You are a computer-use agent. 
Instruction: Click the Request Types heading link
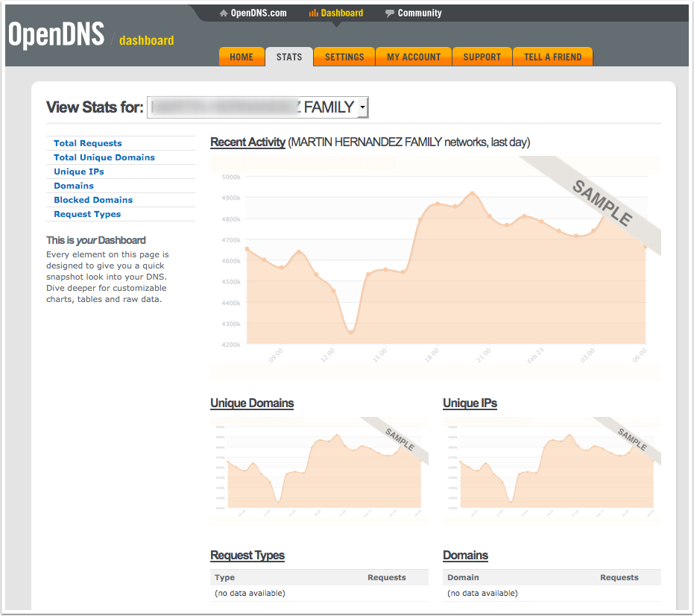(247, 555)
